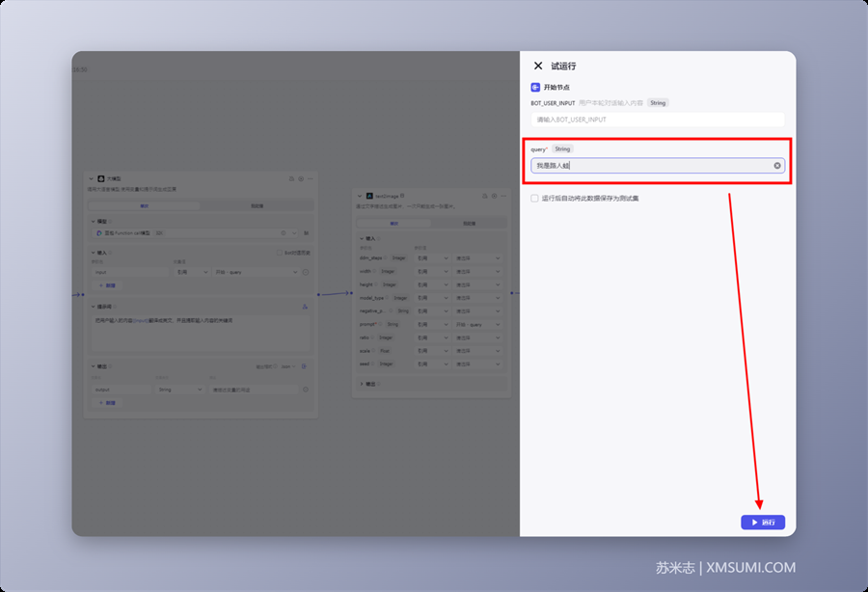The height and width of the screenshot is (592, 868).
Task: Collapse the 模型 section in 大模型 node
Action: 93,222
